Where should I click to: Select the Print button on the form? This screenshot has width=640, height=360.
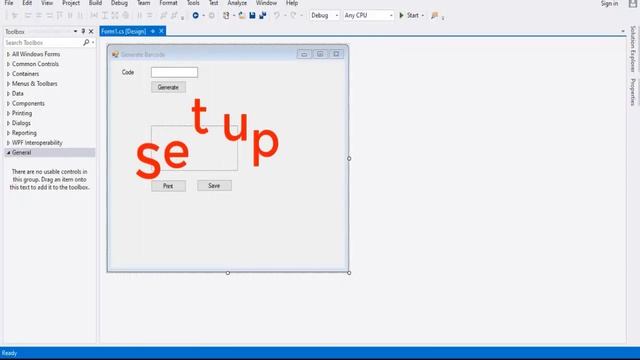[x=168, y=186]
